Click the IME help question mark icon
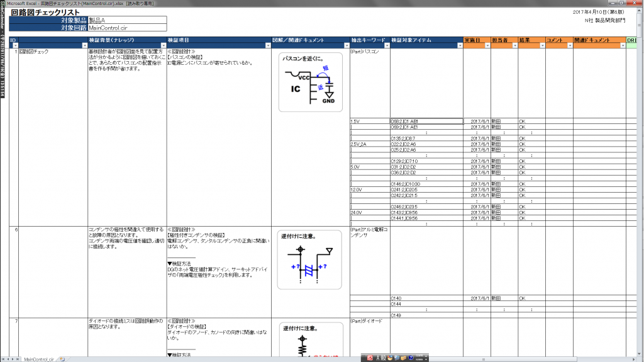 (x=411, y=358)
